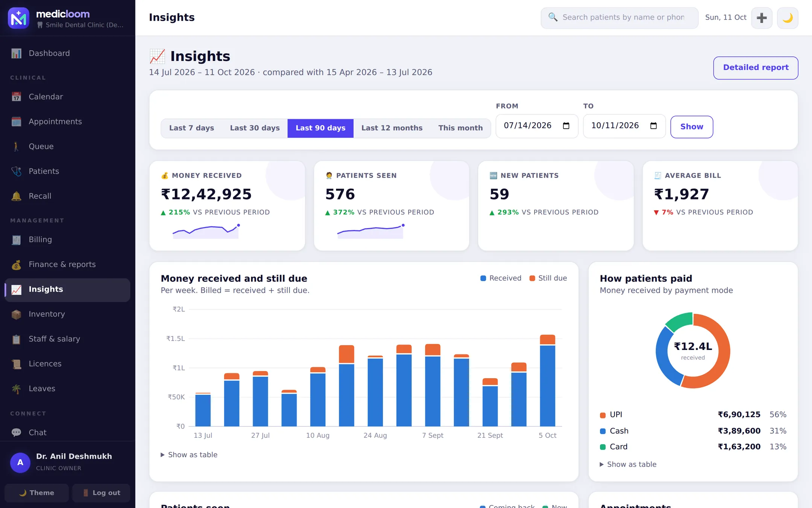The height and width of the screenshot is (508, 812).
Task: Click the Show button
Action: coord(692,127)
